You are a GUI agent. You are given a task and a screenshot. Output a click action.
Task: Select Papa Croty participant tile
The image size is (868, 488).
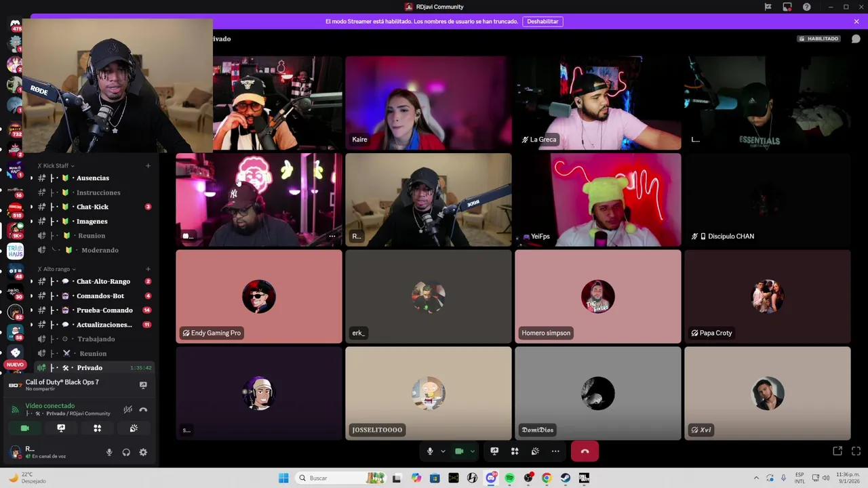[768, 297]
